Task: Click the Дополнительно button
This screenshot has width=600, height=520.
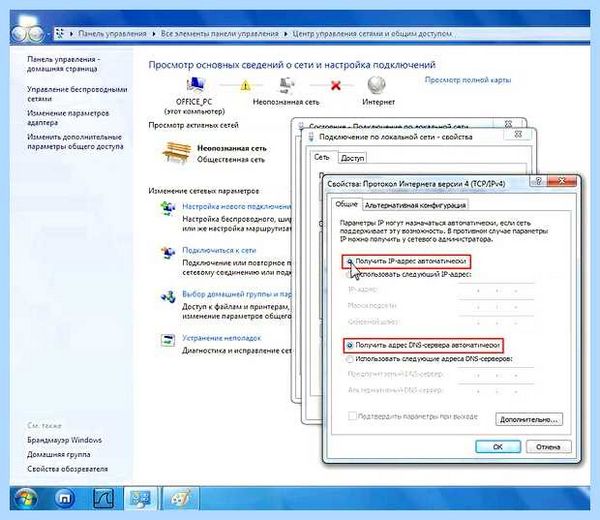Action: [529, 419]
